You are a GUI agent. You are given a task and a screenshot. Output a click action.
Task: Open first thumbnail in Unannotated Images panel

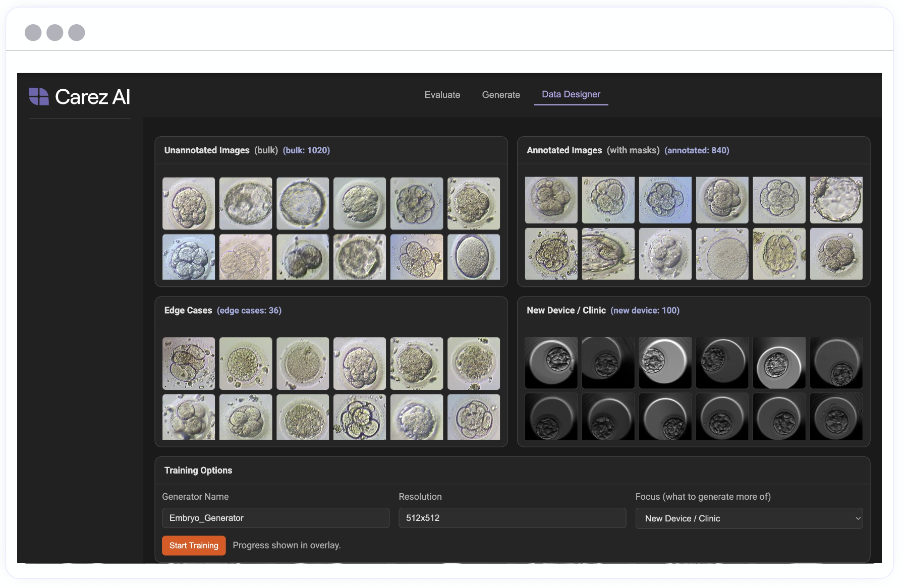(189, 203)
